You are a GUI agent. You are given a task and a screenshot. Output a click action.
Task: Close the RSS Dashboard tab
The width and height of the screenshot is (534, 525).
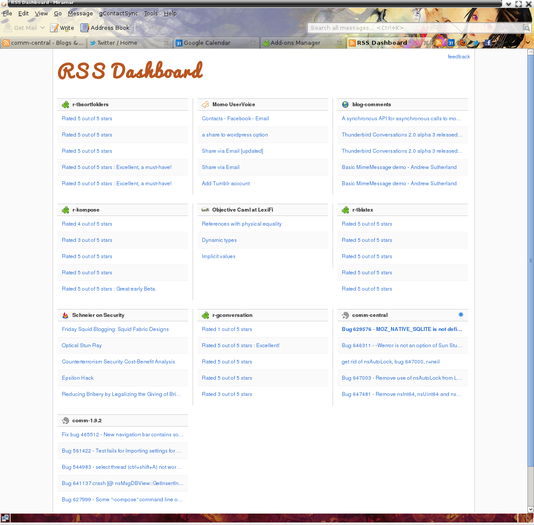(x=426, y=43)
